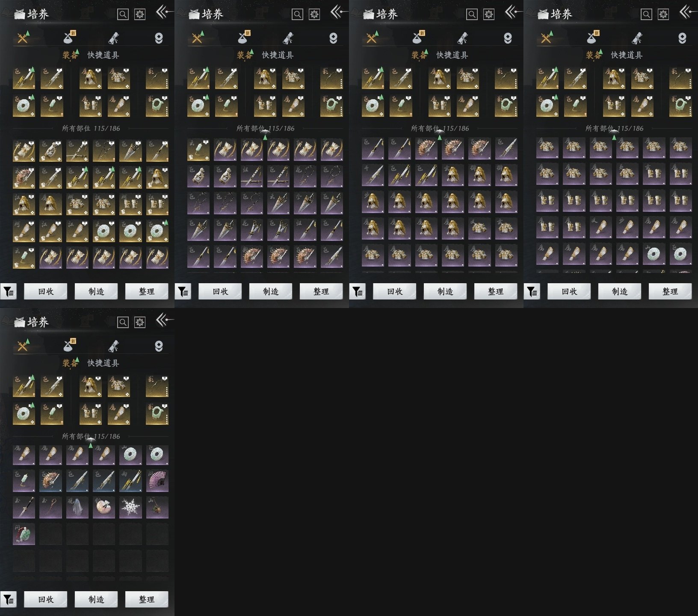The image size is (698, 616).
Task: Click 制造 button in top-right panel
Action: pyautogui.click(x=620, y=291)
